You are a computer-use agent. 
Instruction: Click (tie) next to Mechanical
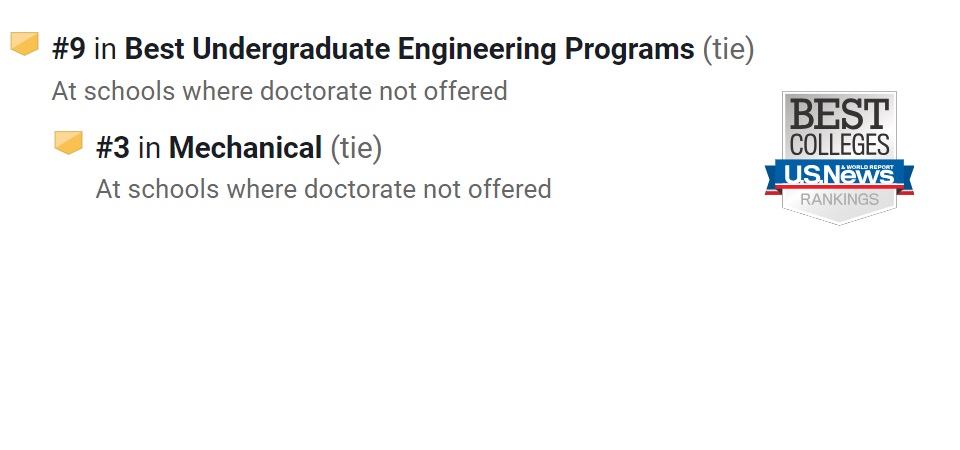point(356,148)
